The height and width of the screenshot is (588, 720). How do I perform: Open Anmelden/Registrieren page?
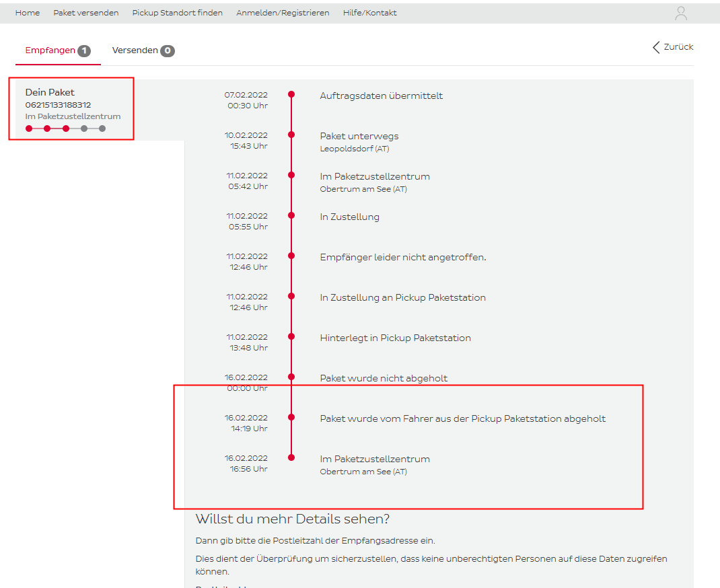click(x=283, y=13)
